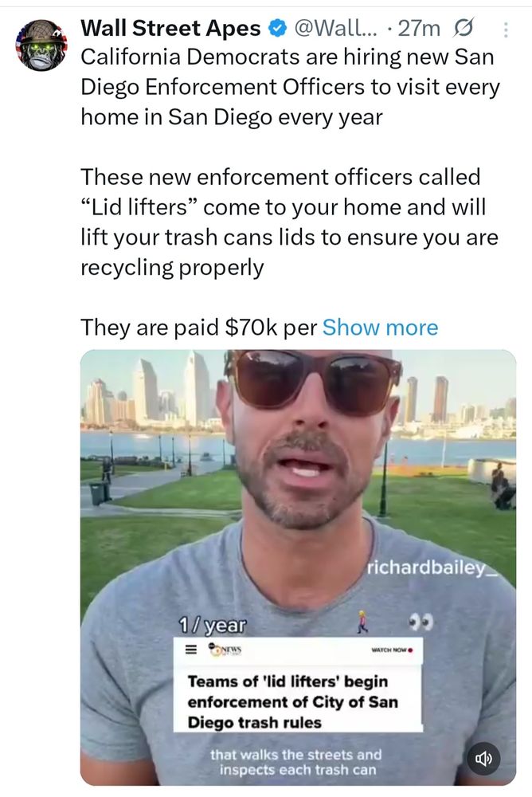Click the tweet text about Lid lifters
The width and height of the screenshot is (532, 797).
coord(290,222)
